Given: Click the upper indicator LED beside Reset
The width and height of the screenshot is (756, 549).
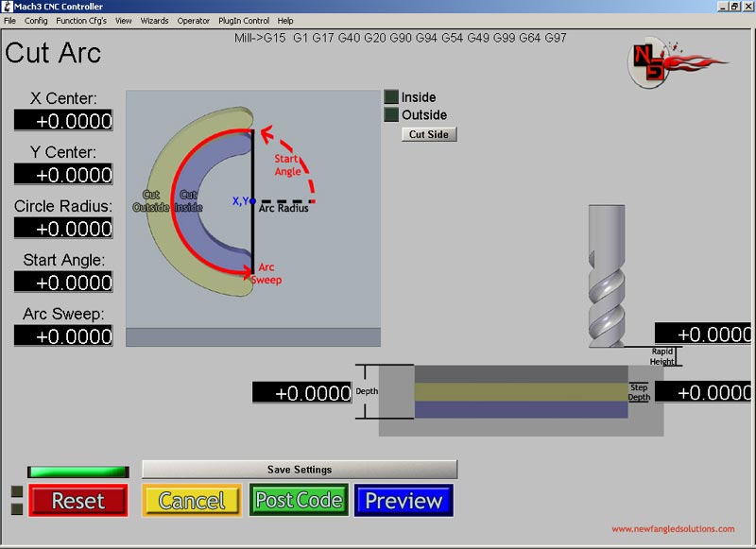Looking at the screenshot, I should tap(17, 491).
